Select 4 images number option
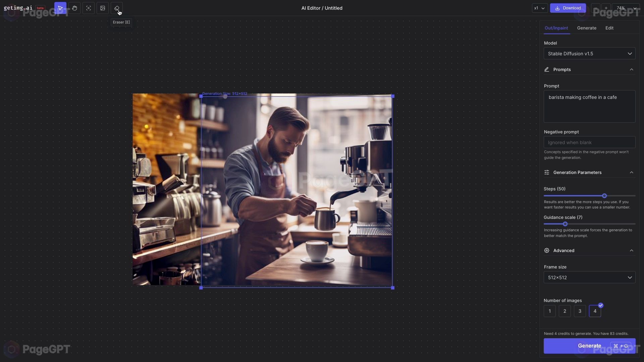The height and width of the screenshot is (362, 644). (x=594, y=311)
